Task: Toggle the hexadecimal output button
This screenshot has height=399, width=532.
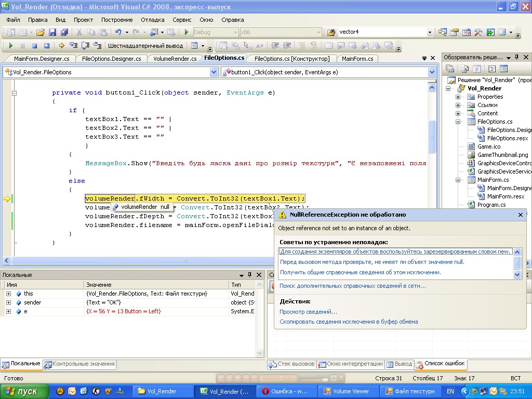Action: coord(145,46)
